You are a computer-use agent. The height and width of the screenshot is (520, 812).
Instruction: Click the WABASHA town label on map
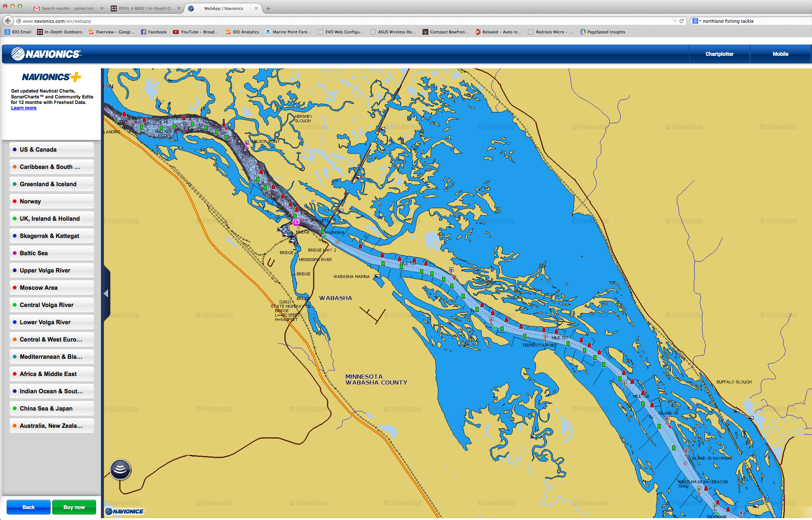click(336, 298)
